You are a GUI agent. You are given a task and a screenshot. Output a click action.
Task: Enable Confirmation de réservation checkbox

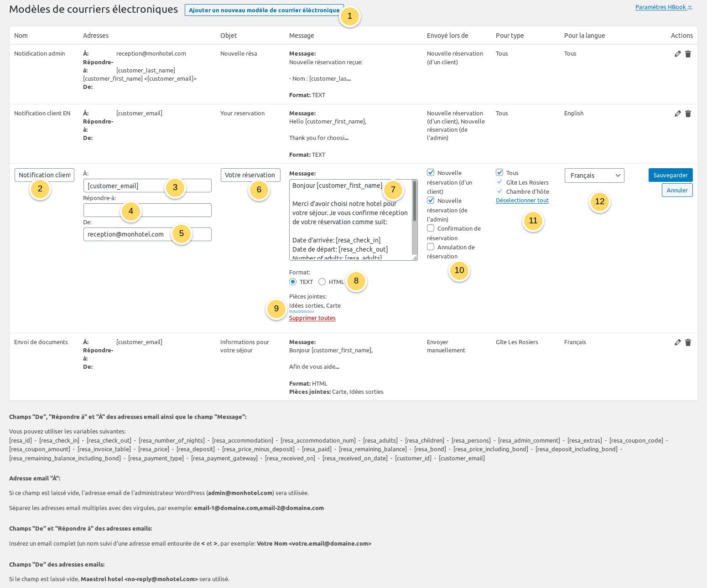(431, 228)
